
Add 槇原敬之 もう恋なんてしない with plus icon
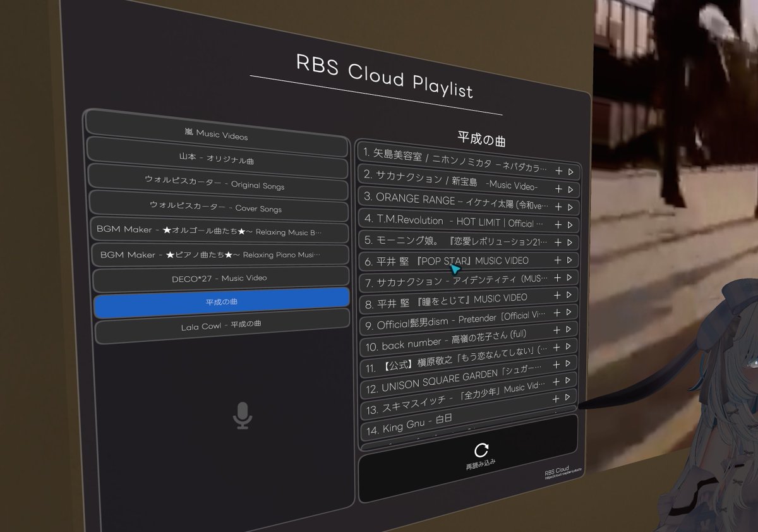(557, 347)
